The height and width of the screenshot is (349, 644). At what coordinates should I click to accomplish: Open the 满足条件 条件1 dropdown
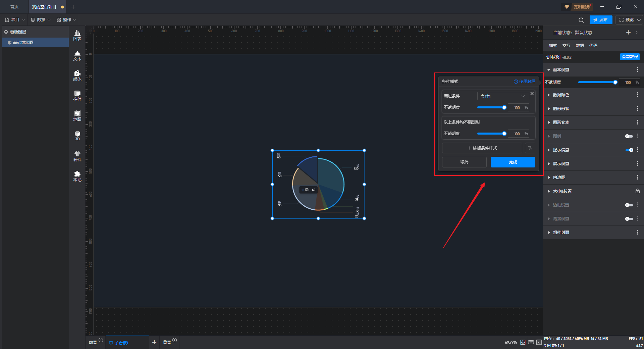tap(502, 96)
